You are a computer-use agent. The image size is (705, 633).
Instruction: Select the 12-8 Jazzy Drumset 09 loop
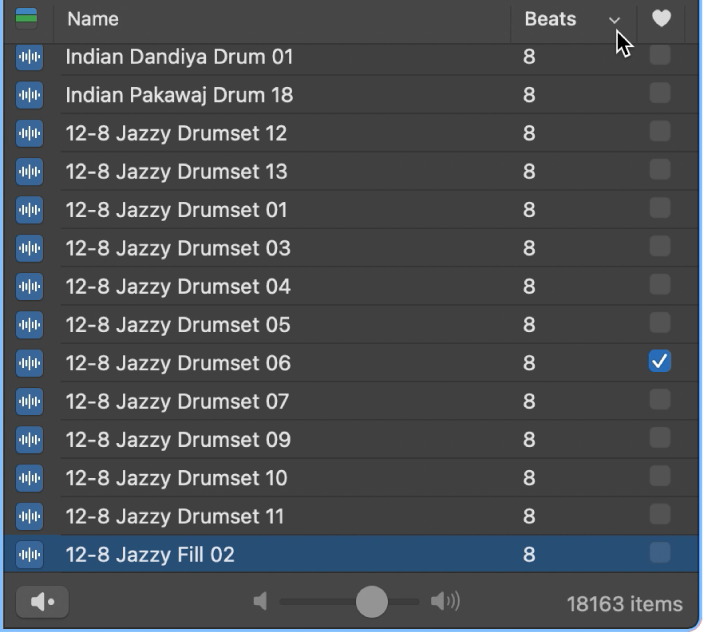point(178,440)
